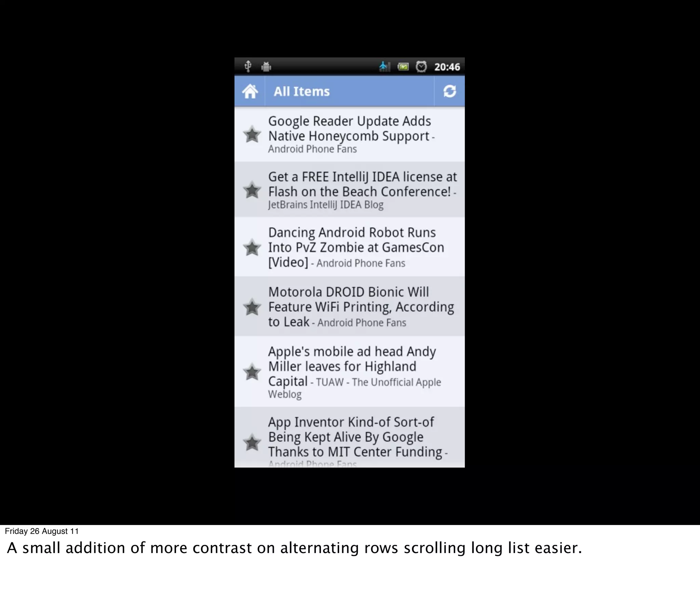Star the Motorola DROID Bionic article
The width and height of the screenshot is (700, 592).
pos(252,307)
